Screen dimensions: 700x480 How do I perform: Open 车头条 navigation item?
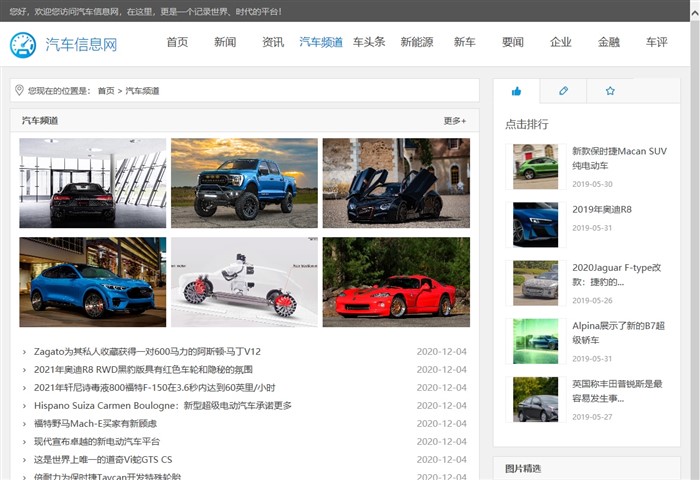point(369,42)
